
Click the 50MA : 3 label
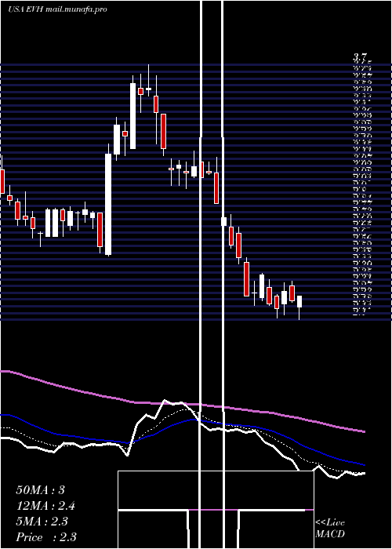41,490
